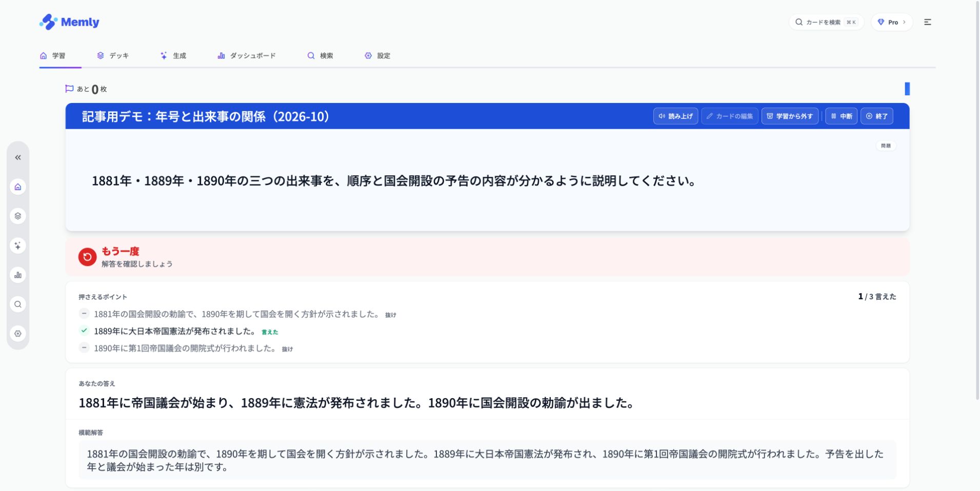Click the あなたの答え answer text
980x491 pixels.
point(356,403)
